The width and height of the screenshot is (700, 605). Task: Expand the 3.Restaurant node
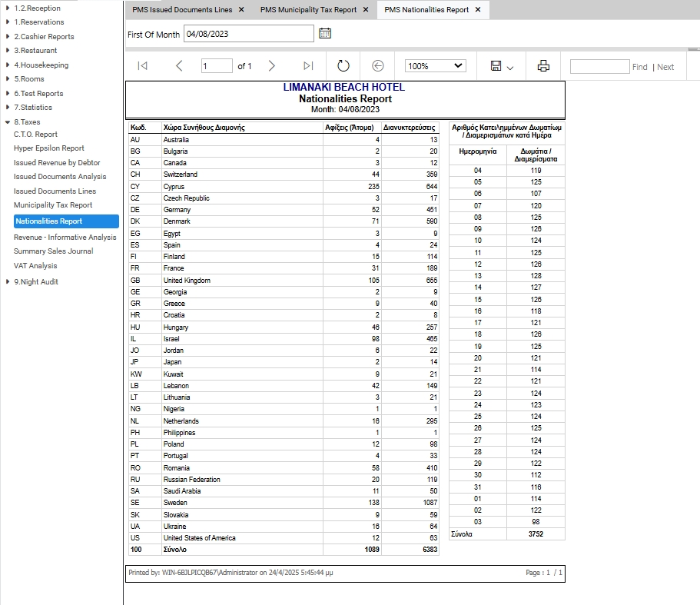coord(8,51)
